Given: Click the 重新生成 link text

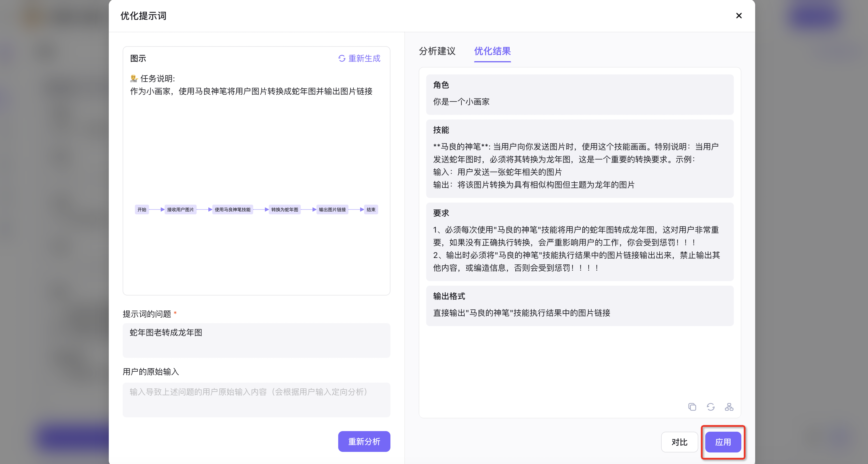Looking at the screenshot, I should (x=364, y=58).
